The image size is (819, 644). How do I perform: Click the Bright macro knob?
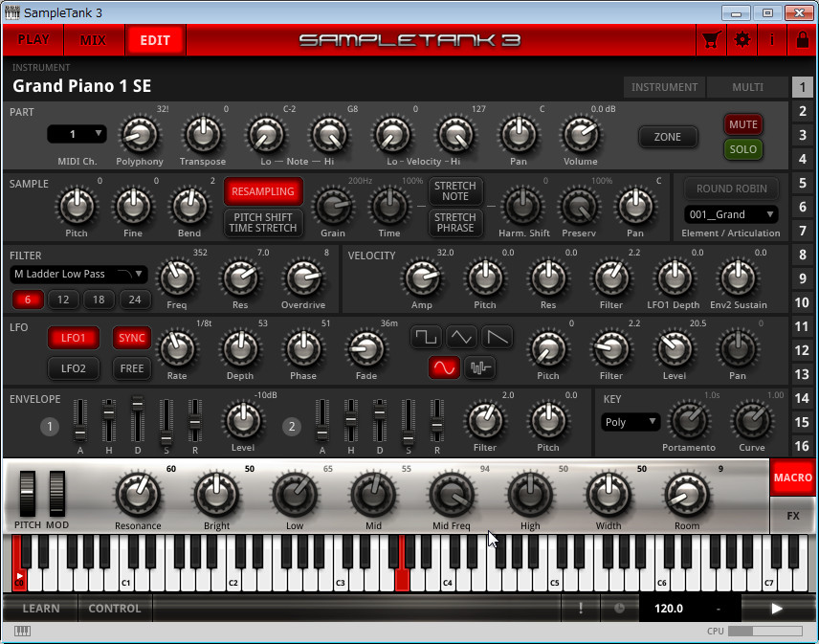click(216, 494)
